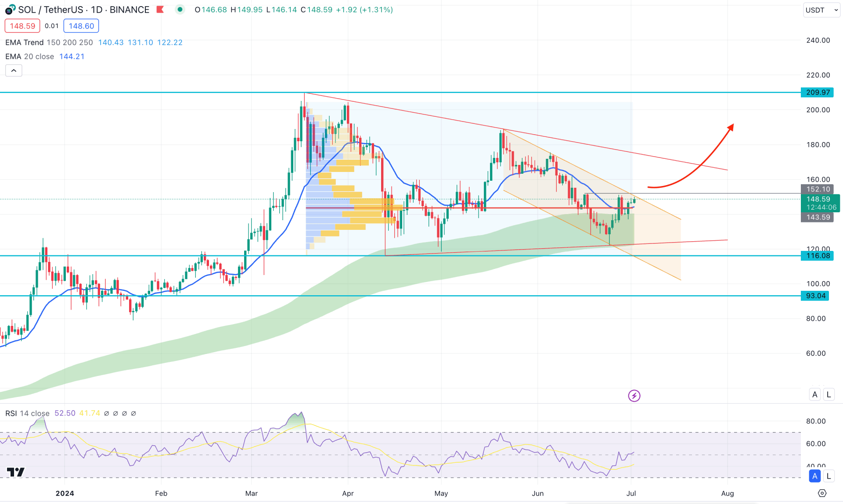The width and height of the screenshot is (843, 504).
Task: Open the purple lightning event marker
Action: pos(634,396)
